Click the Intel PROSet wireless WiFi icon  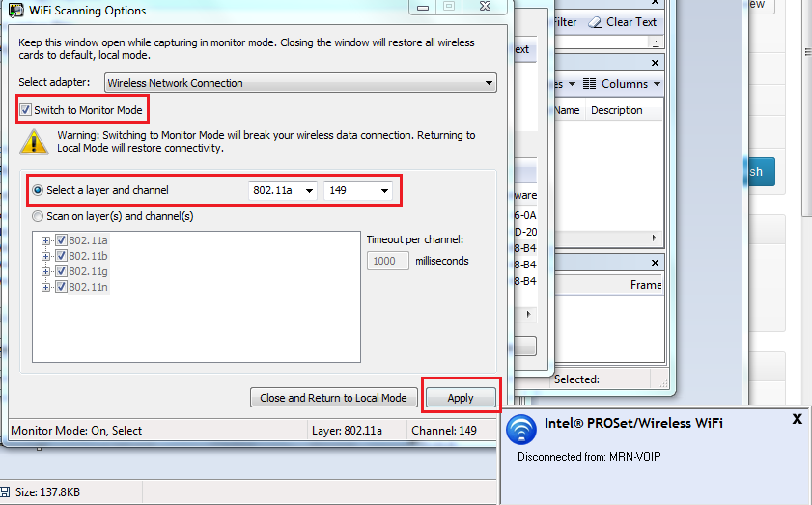point(521,429)
